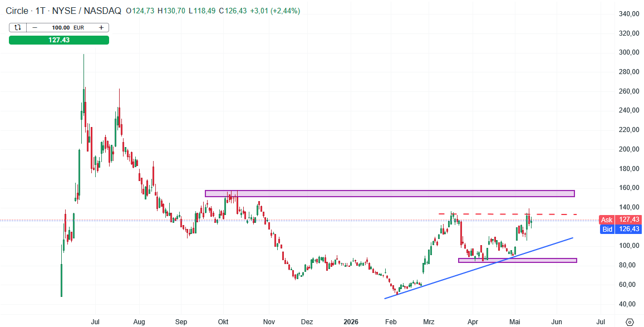644x327 pixels.
Task: Click the green 127.43 buy button
Action: point(59,40)
